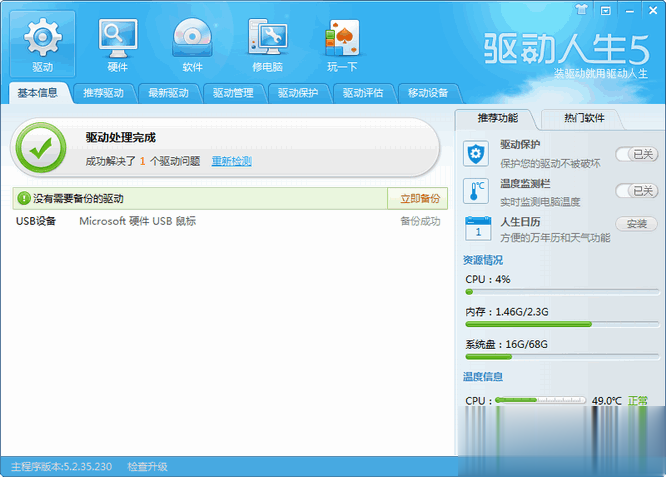Click the 温度监测栏 thermometer icon
This screenshot has height=477, width=666.
point(477,191)
